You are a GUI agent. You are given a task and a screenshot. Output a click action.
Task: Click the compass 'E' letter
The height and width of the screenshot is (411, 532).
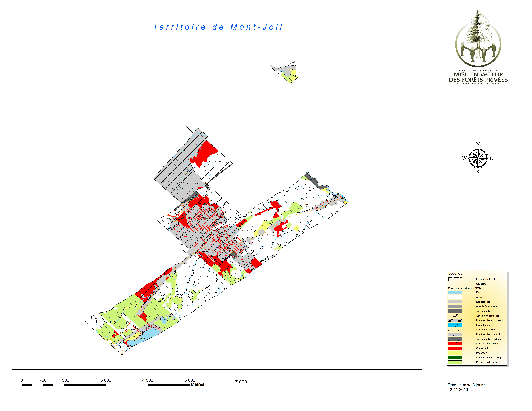click(x=491, y=158)
